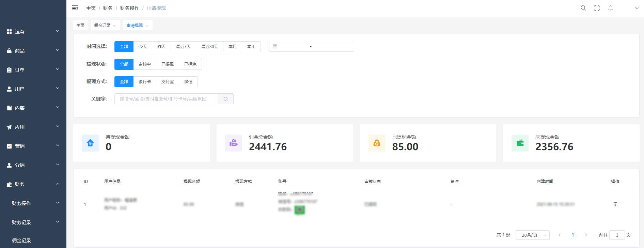Filter withdrawal status by 已拒绝
This screenshot has height=248, width=644.
(190, 64)
